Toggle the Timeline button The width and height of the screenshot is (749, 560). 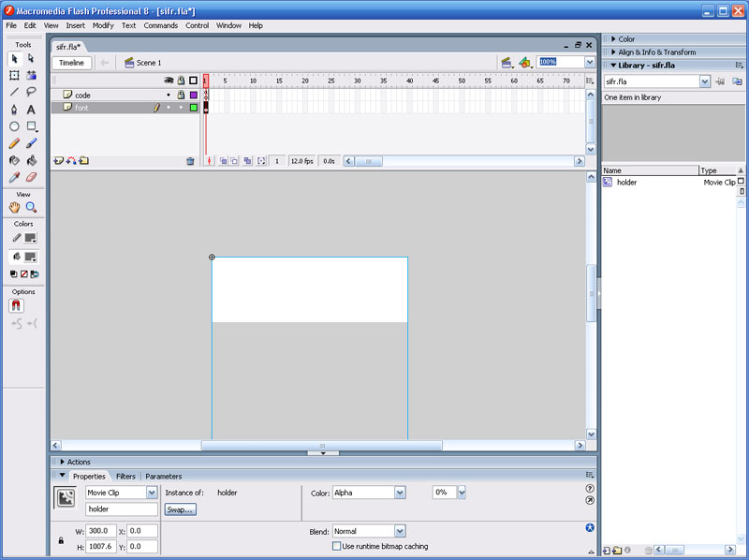coord(72,63)
